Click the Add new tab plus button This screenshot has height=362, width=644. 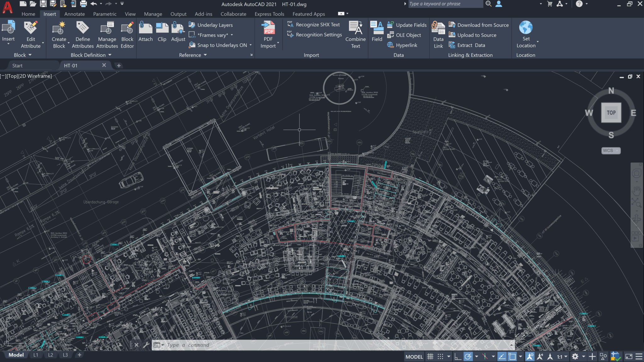(119, 65)
